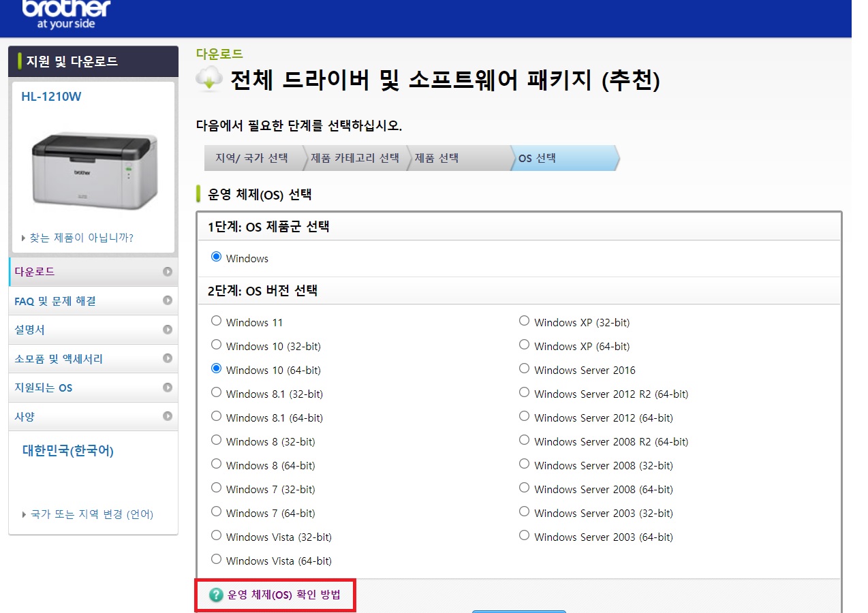Click the 운영 체제(OS) 선택 section heading
The width and height of the screenshot is (868, 613).
click(x=260, y=194)
